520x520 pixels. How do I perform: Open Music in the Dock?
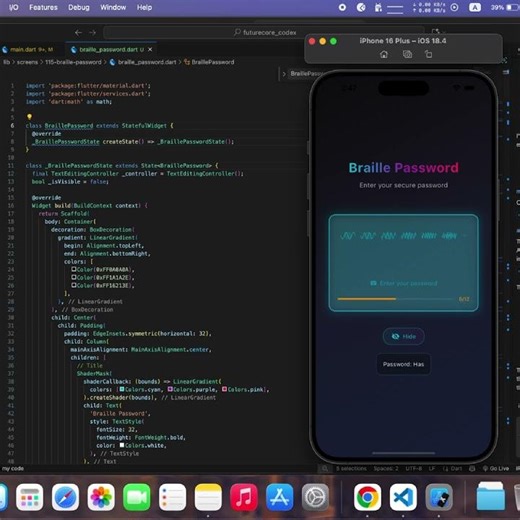coord(244,497)
